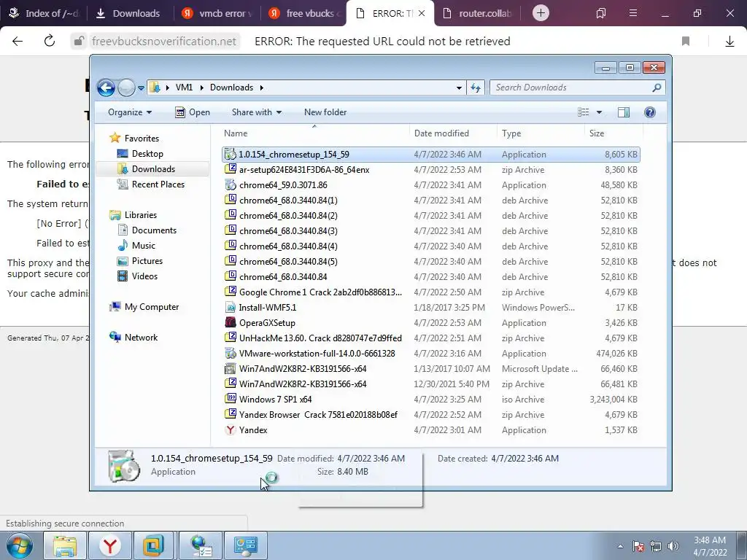Viewport: 747px width, 560px height.
Task: Select VMware-workstation-full-14.0.0-6661328 installer icon
Action: click(231, 354)
